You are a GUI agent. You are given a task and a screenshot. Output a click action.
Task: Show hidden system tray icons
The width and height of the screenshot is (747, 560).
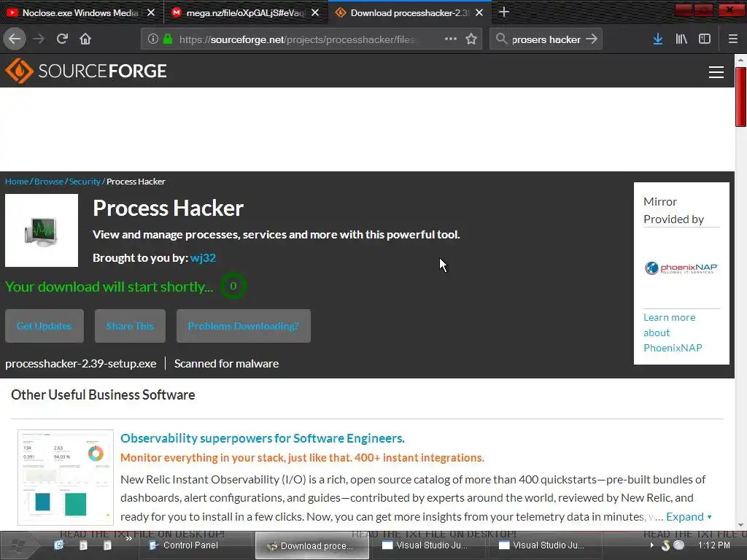click(x=651, y=545)
